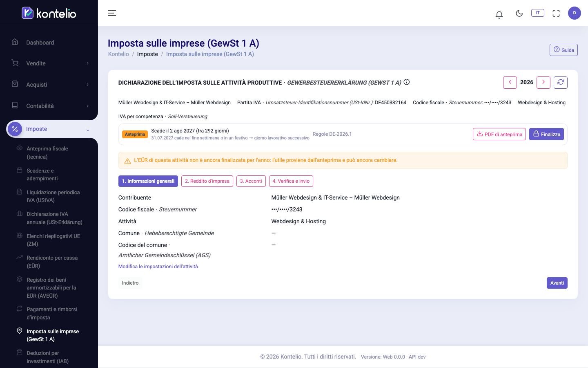Click the warning triangle icon in the alert

coord(127,161)
